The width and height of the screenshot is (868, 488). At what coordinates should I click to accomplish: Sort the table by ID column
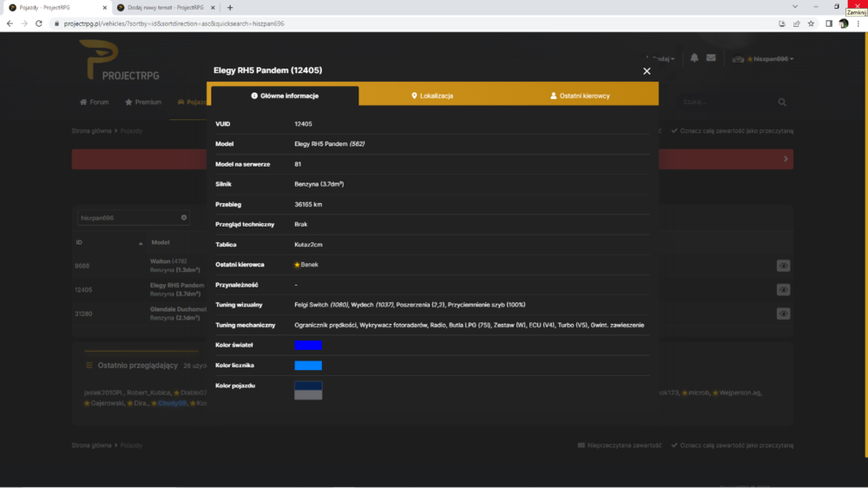[79, 242]
